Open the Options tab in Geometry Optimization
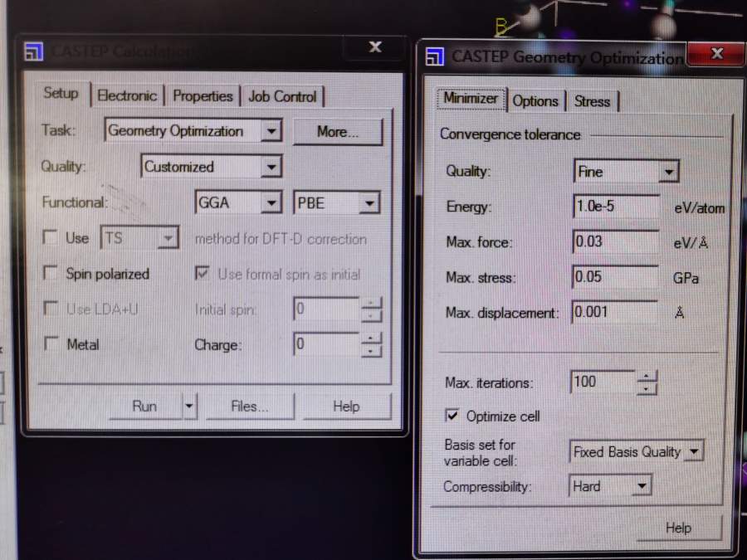 pos(535,101)
